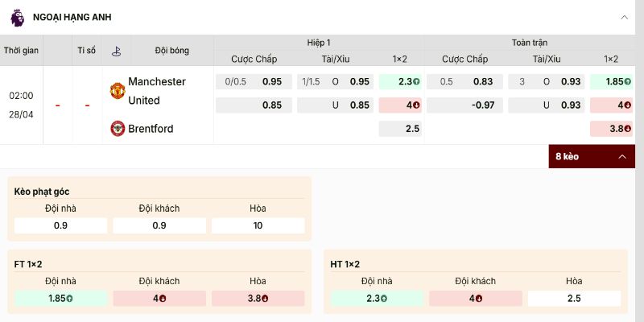Select first-half handicap 0/0.5 odds 0.95

point(254,81)
